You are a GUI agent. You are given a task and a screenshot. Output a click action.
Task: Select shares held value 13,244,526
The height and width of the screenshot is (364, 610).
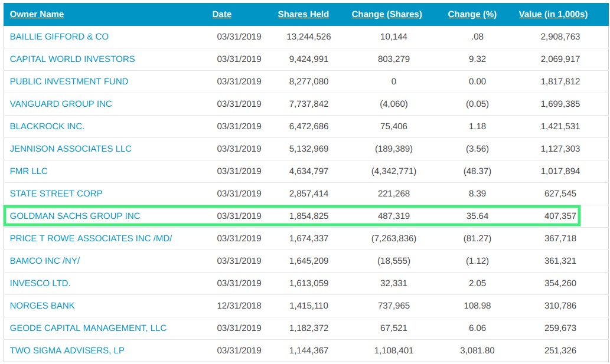[309, 37]
